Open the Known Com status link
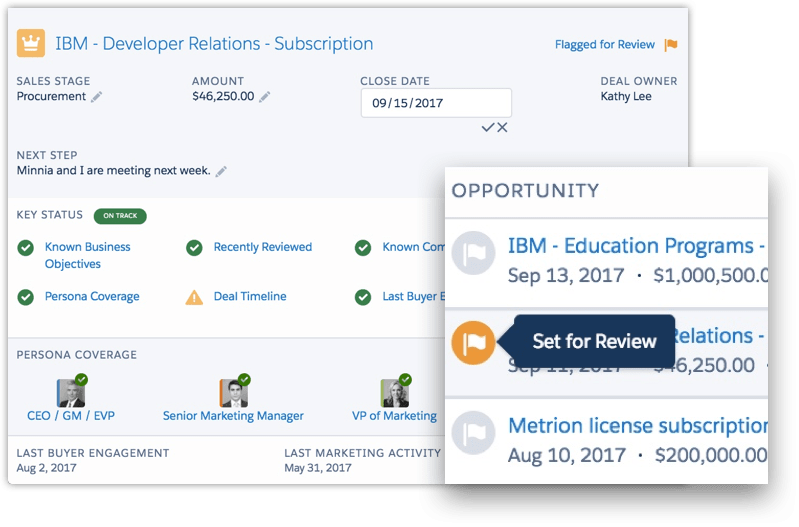This screenshot has width=799, height=527. pyautogui.click(x=413, y=247)
